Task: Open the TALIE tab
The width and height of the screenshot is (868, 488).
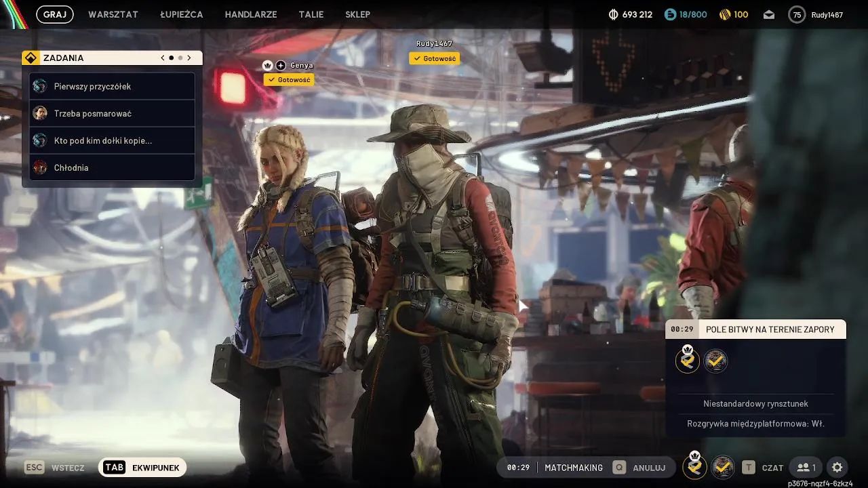Action: tap(311, 14)
